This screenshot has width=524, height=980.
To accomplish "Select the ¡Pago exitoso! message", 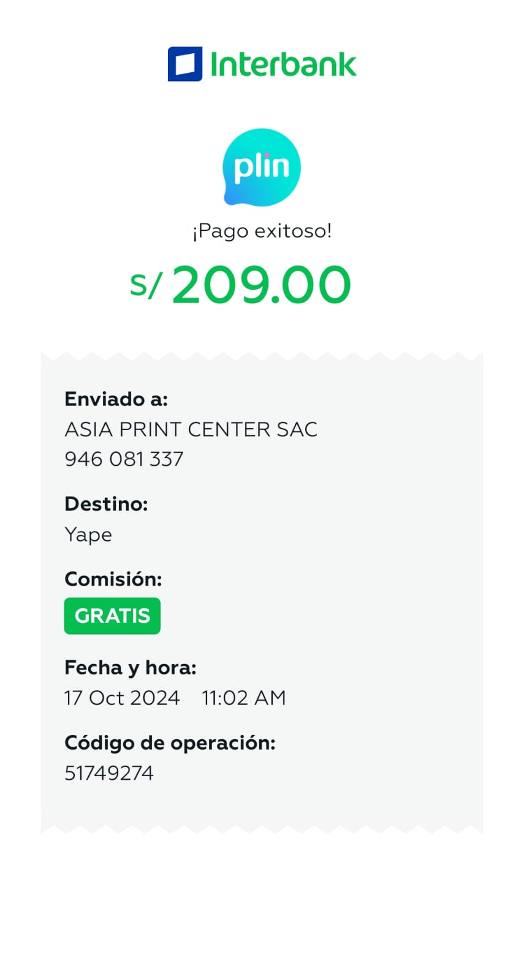I will tap(262, 231).
